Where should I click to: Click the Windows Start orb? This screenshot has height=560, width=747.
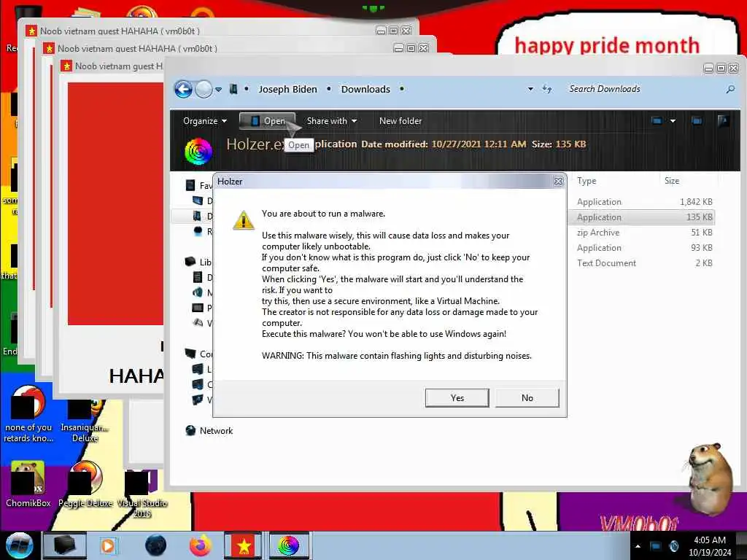19,545
